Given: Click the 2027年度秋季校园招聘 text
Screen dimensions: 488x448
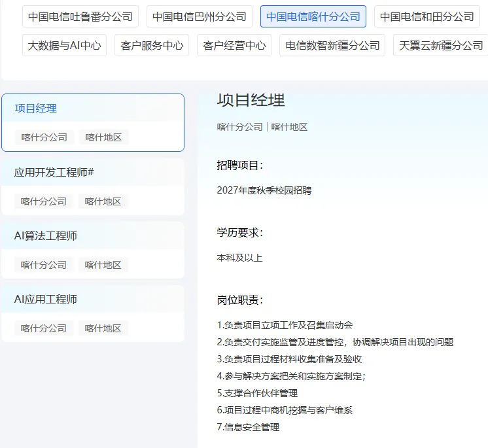Looking at the screenshot, I should 264,190.
